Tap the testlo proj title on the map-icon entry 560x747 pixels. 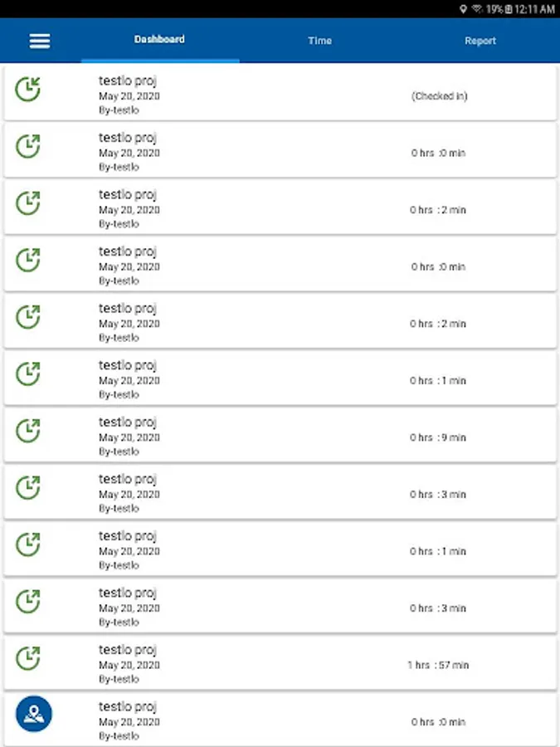tap(128, 706)
